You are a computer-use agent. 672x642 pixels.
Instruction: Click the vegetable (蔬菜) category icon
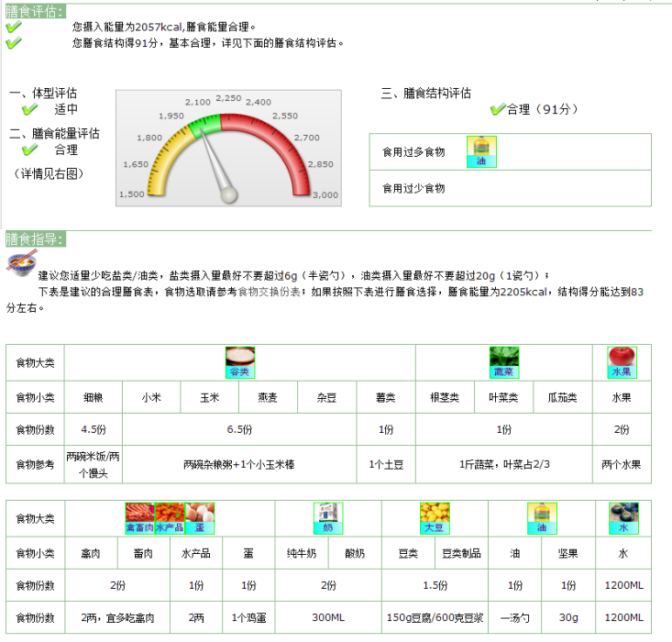[504, 362]
